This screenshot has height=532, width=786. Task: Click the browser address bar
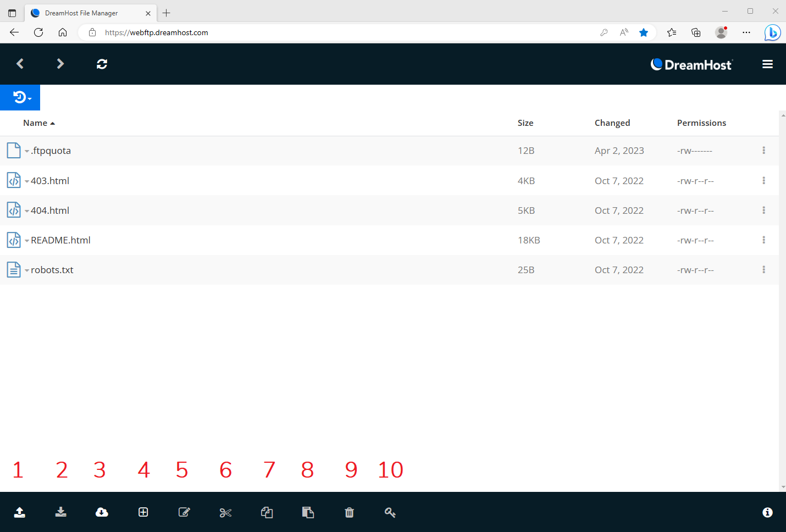346,32
